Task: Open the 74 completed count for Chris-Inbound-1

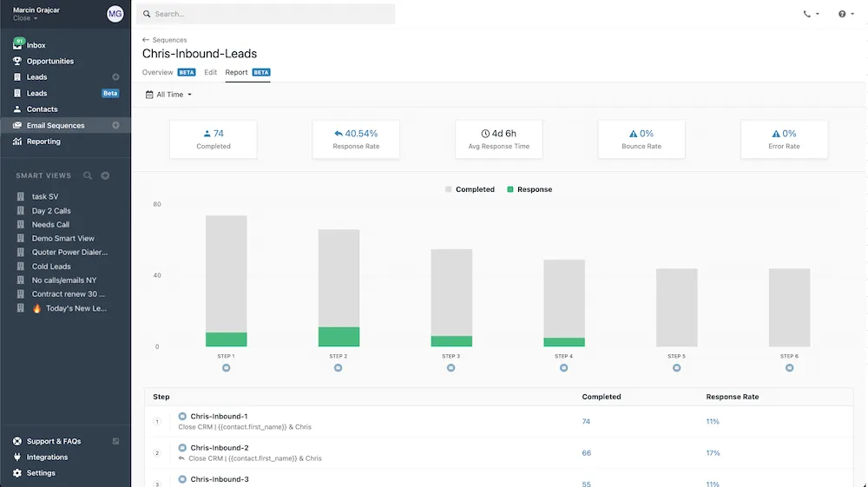Action: (586, 422)
